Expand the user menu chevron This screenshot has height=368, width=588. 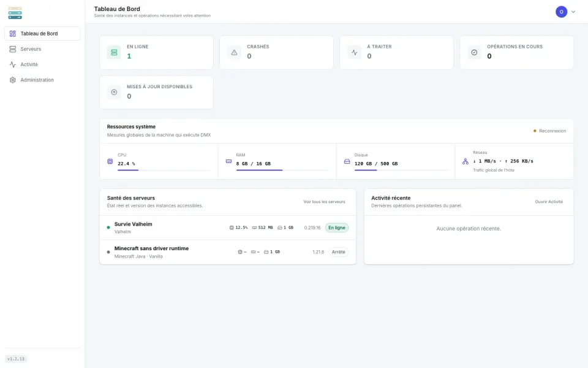click(x=573, y=12)
